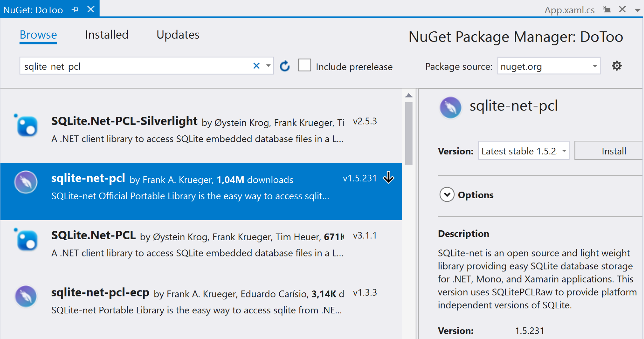Refresh the package search results
Image resolution: width=644 pixels, height=339 pixels.
(285, 66)
